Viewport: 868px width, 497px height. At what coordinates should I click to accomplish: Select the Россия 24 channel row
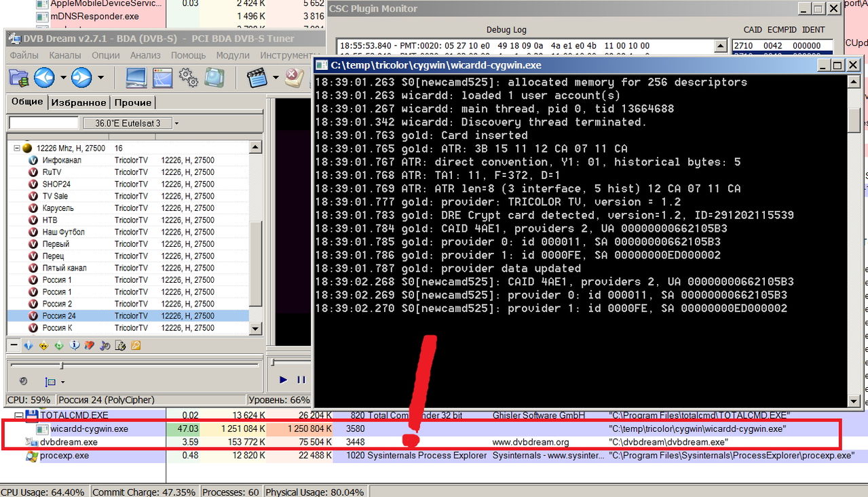pyautogui.click(x=128, y=316)
